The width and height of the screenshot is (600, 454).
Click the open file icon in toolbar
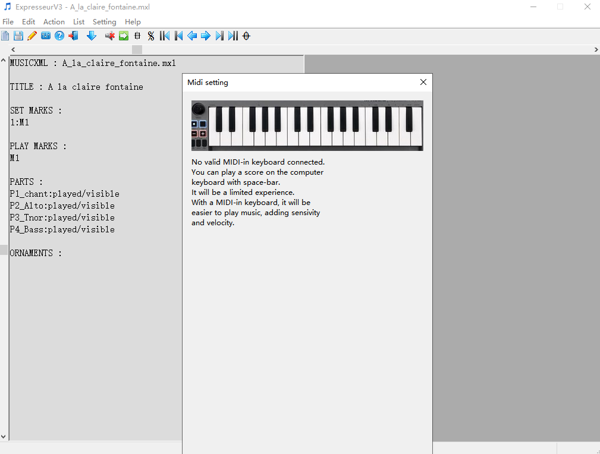[6, 36]
